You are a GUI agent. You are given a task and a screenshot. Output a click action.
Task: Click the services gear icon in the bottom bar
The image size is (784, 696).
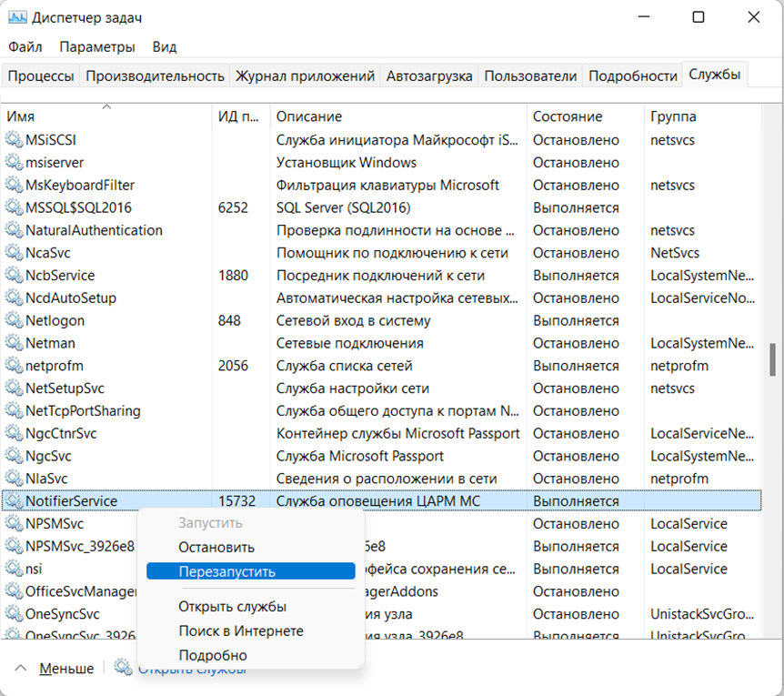coord(123,667)
